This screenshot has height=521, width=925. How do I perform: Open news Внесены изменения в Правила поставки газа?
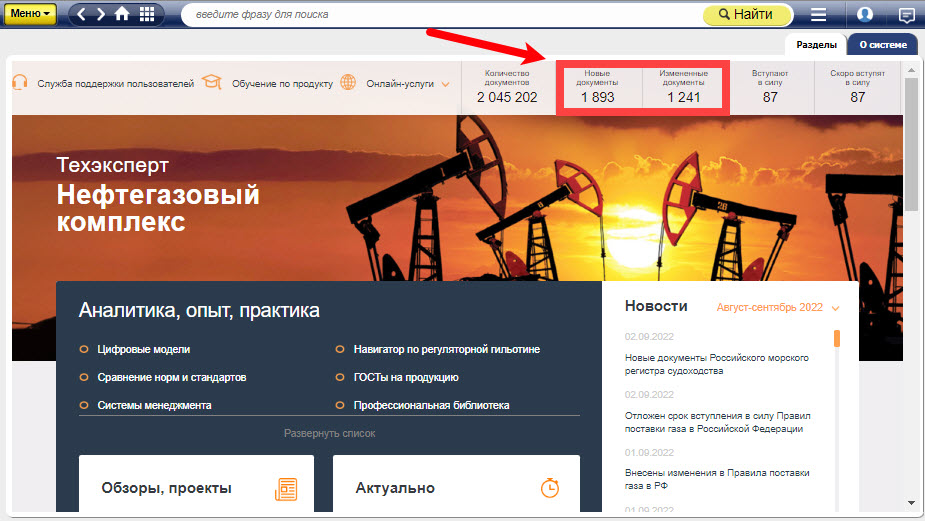tap(717, 479)
